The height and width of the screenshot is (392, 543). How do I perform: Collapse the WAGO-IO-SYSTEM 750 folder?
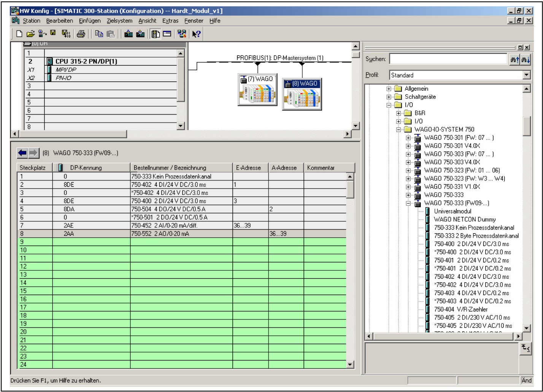tap(399, 130)
